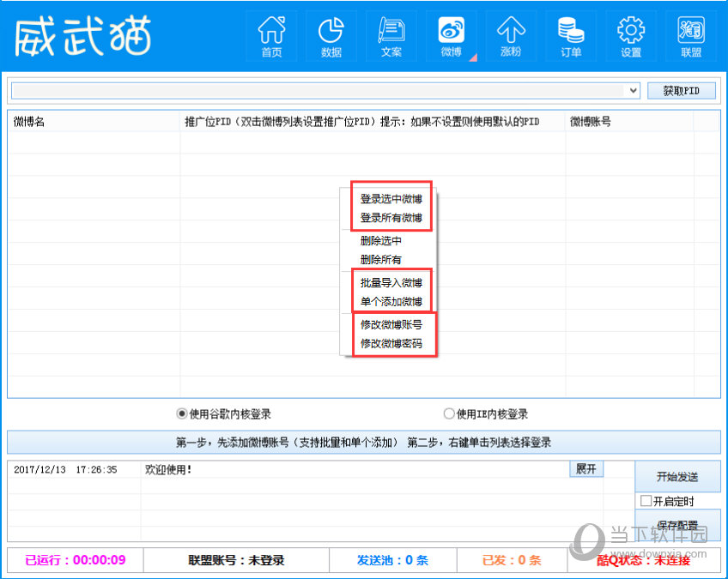Screen dimensions: 728x579
Task: Click the 保存配置 button
Action: pyautogui.click(x=677, y=525)
